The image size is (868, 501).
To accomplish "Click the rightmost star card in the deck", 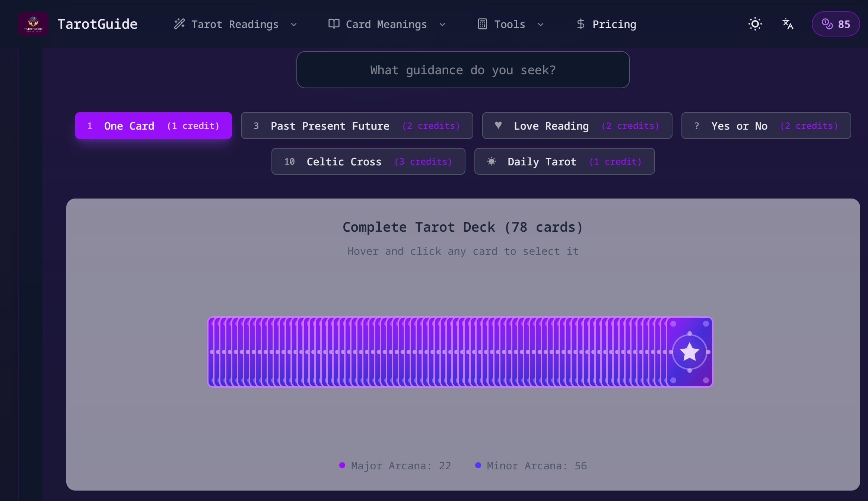I will pos(689,351).
